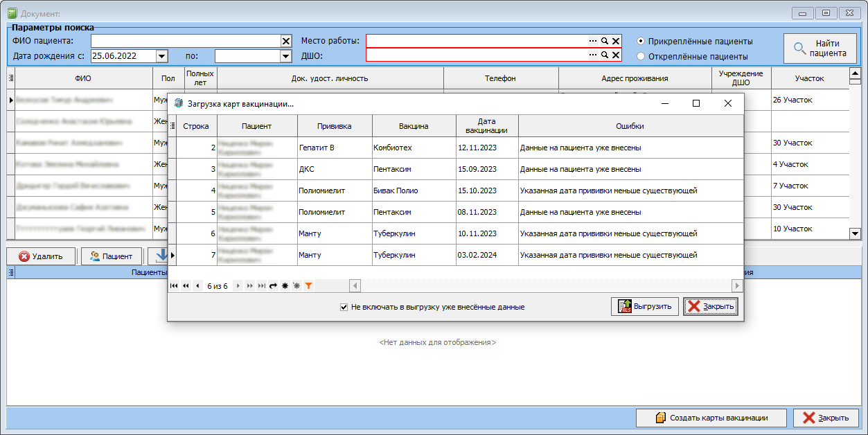Click the Документ window title icon

[12, 13]
